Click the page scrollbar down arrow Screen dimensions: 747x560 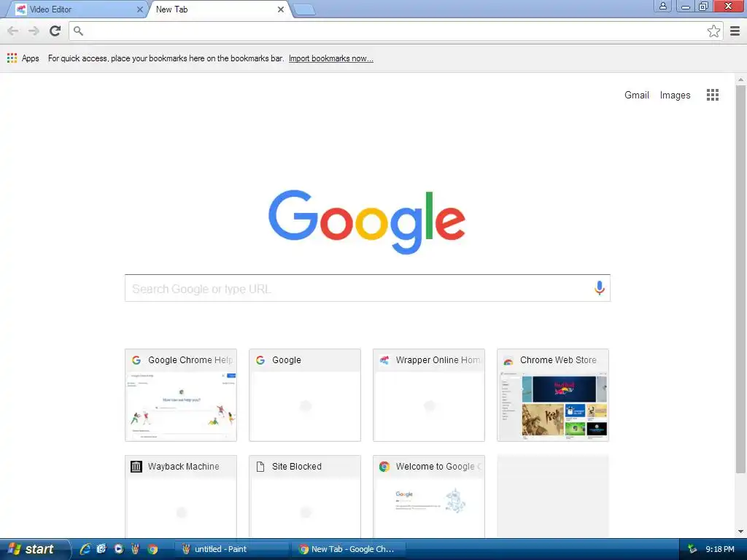click(740, 532)
